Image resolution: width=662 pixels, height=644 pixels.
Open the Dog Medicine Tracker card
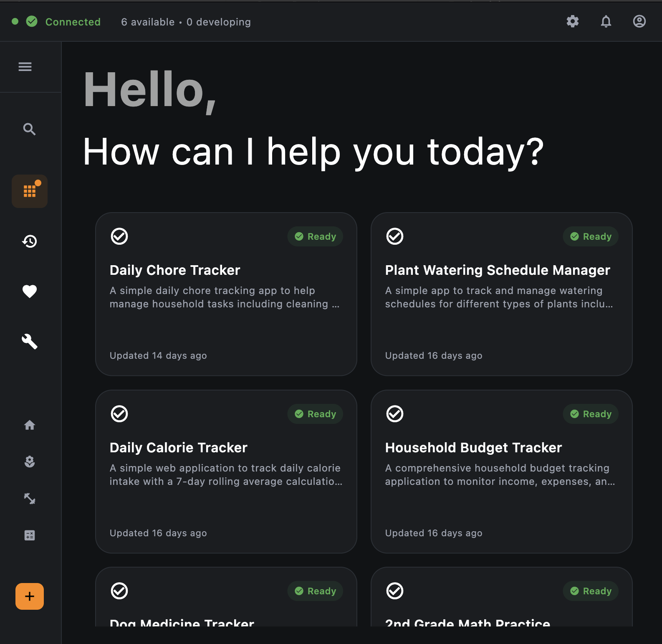pos(226,597)
